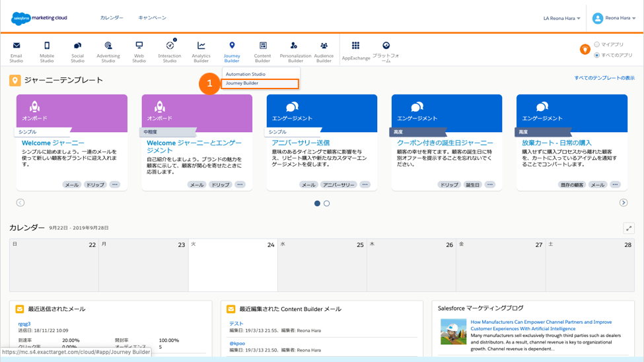The width and height of the screenshot is (644, 362).
Task: Expand more tags on Welcome ジャーニー card
Action: tap(115, 184)
